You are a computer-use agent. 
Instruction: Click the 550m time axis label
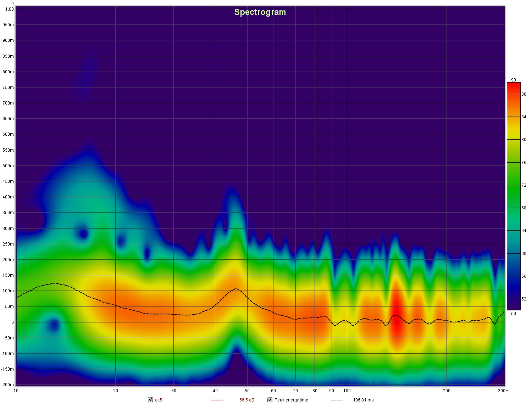(8, 150)
